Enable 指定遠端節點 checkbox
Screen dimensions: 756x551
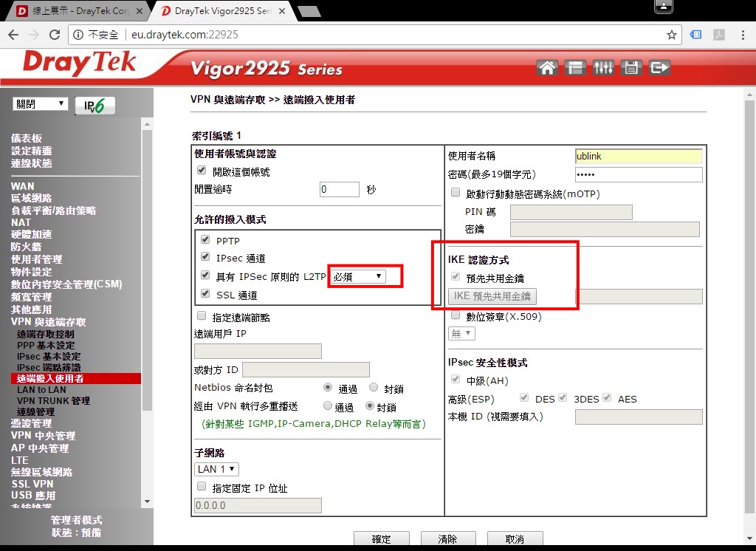tap(202, 316)
